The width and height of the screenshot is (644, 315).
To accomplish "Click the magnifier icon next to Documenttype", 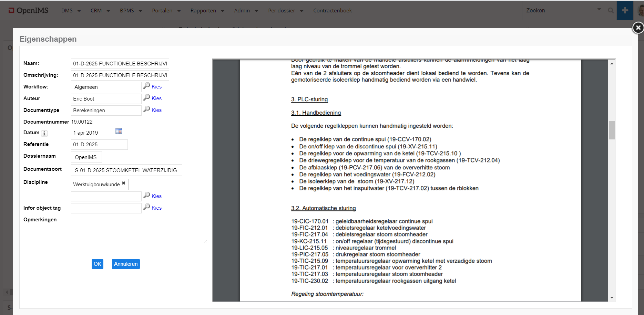I will [147, 109].
